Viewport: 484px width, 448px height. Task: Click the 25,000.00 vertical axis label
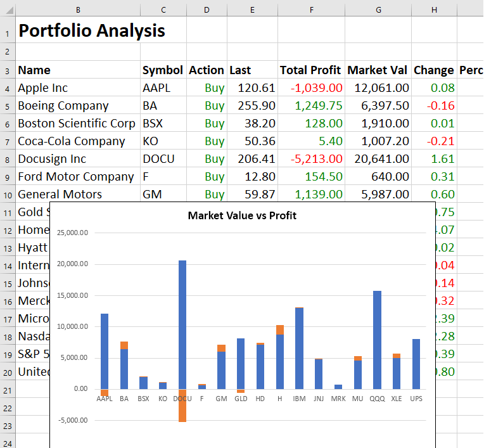click(73, 233)
